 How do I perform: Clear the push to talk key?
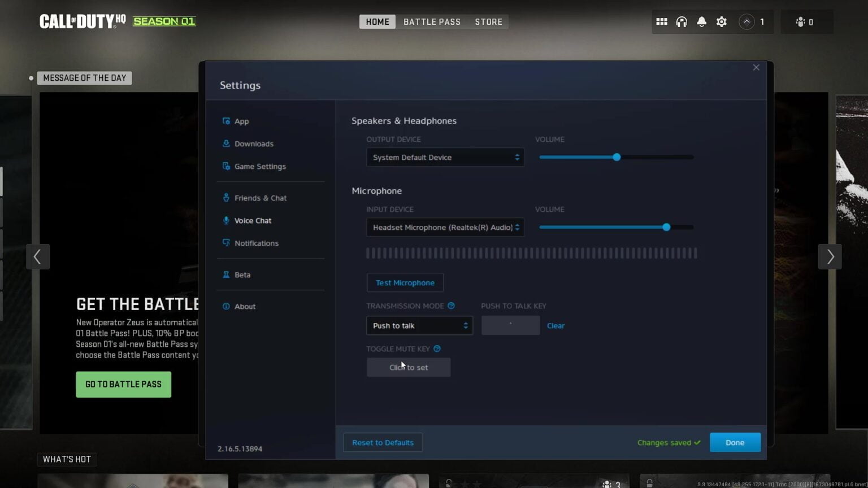click(555, 325)
